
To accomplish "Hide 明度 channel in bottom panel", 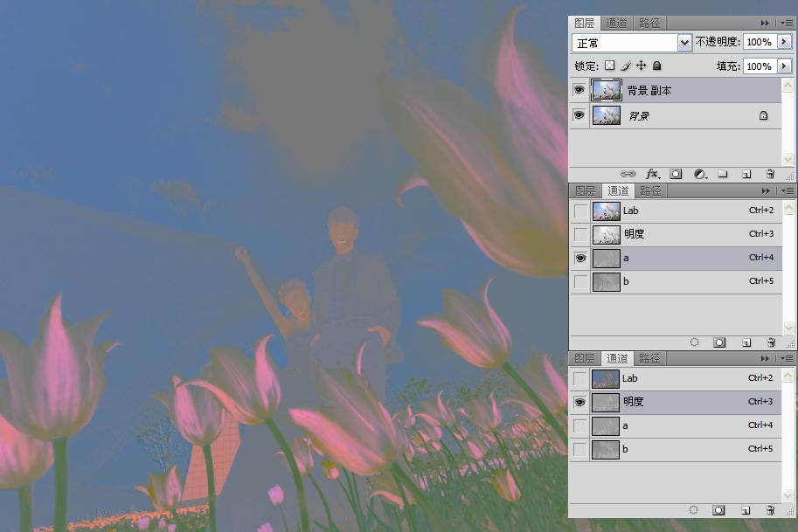I will click(x=579, y=403).
